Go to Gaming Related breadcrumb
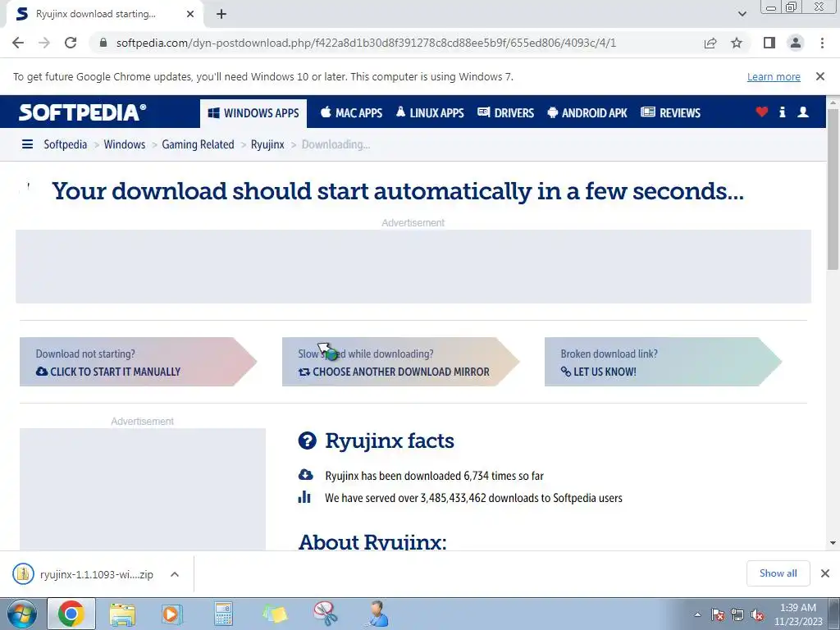This screenshot has height=630, width=840. 198,144
